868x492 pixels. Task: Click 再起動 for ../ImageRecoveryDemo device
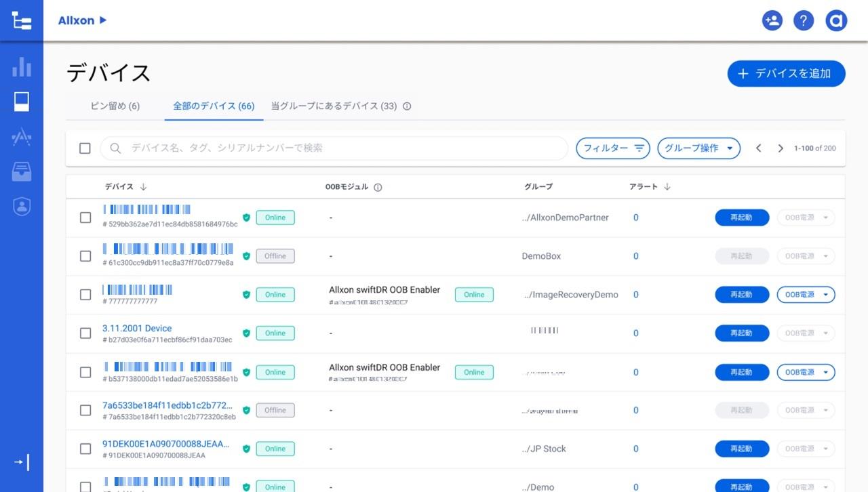(x=742, y=295)
